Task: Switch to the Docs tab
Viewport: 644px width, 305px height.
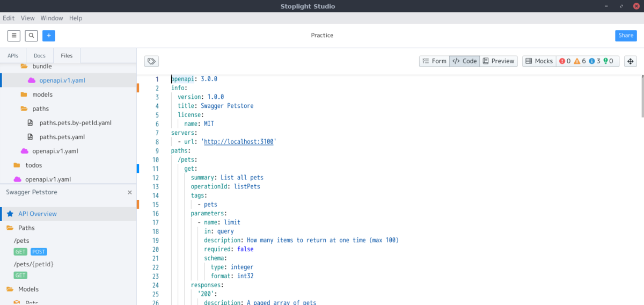Action: click(x=40, y=56)
